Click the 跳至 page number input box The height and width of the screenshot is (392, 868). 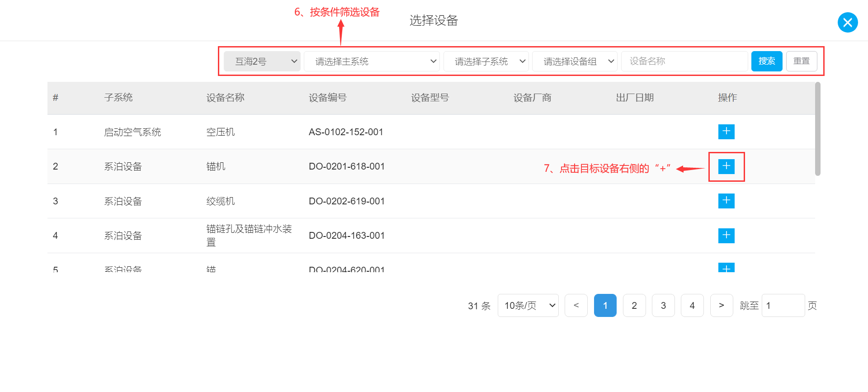tap(783, 306)
